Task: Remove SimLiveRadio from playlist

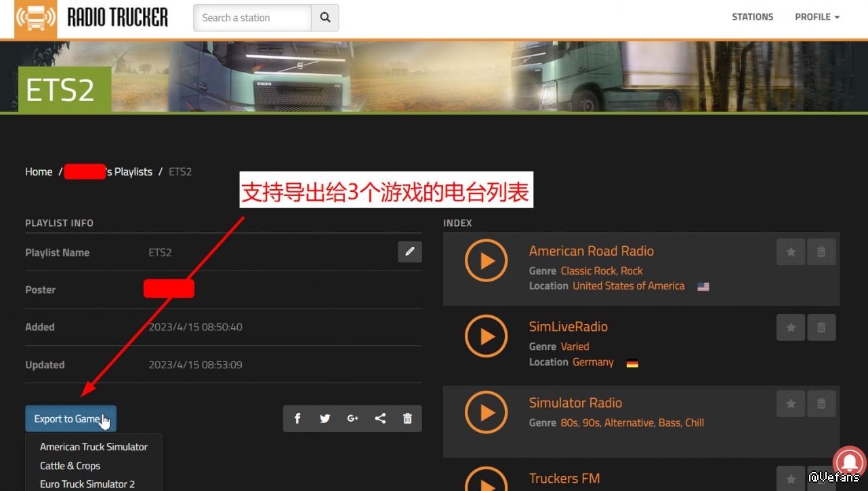Action: tap(821, 328)
